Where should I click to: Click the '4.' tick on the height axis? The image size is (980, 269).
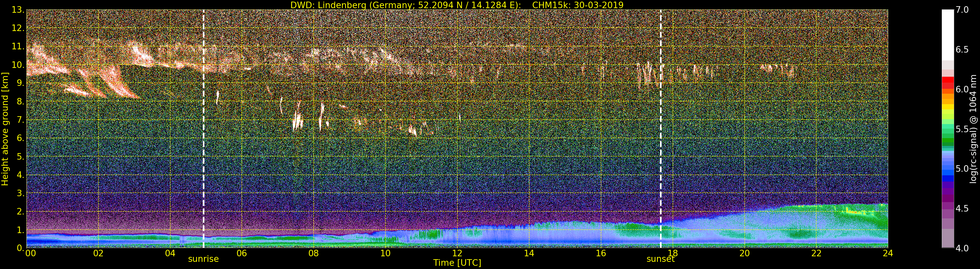(x=20, y=175)
